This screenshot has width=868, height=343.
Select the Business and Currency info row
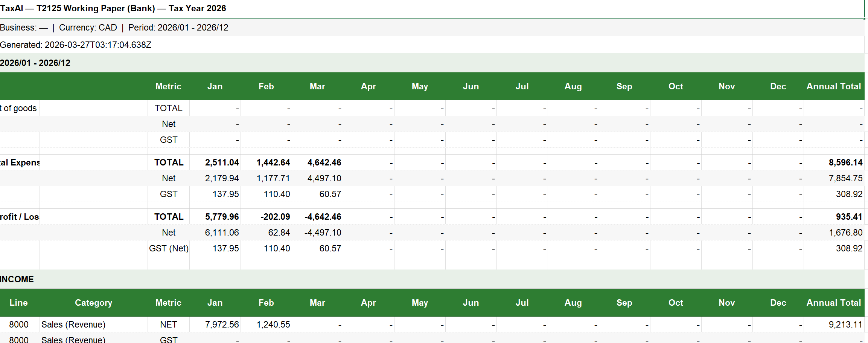pyautogui.click(x=114, y=28)
